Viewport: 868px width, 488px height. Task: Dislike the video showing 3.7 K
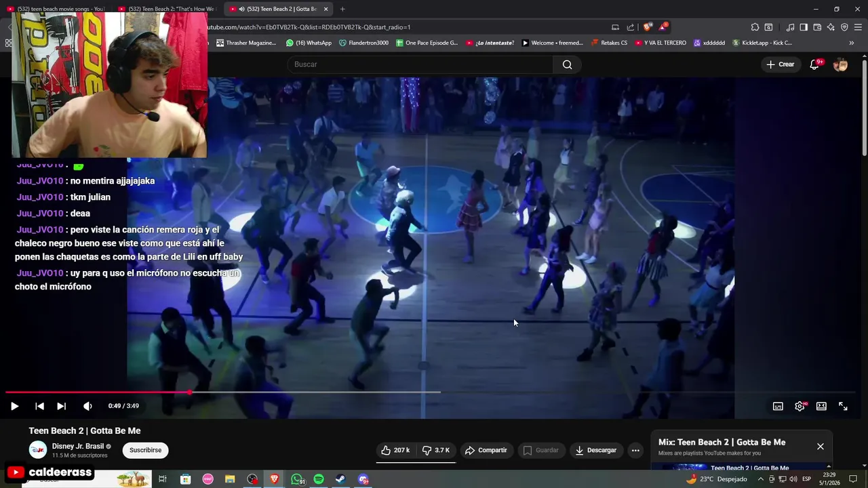pos(436,450)
